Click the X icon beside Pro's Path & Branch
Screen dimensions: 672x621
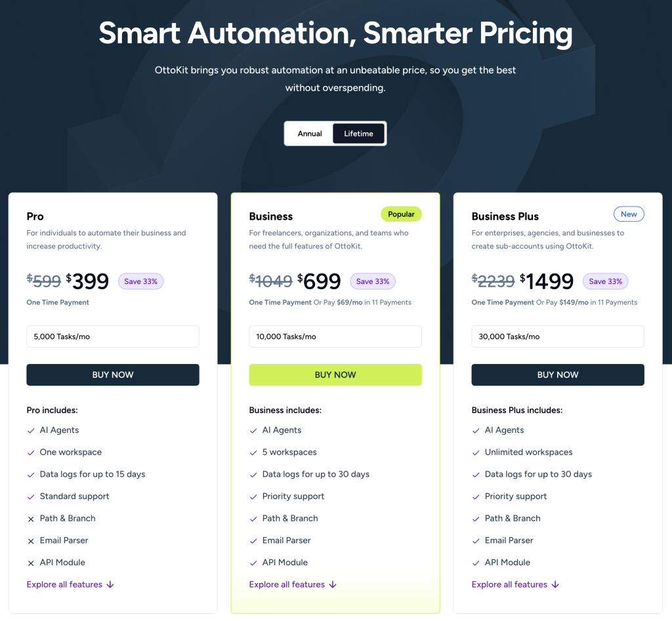point(31,519)
